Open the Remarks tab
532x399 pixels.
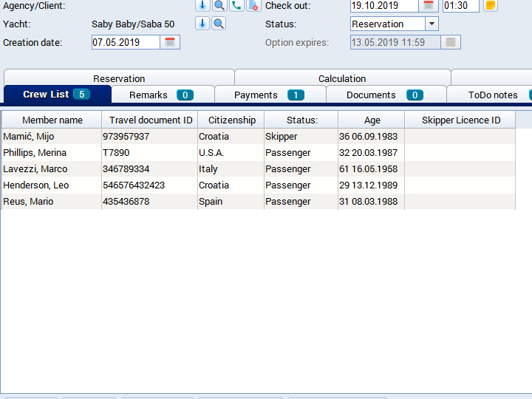pos(162,95)
